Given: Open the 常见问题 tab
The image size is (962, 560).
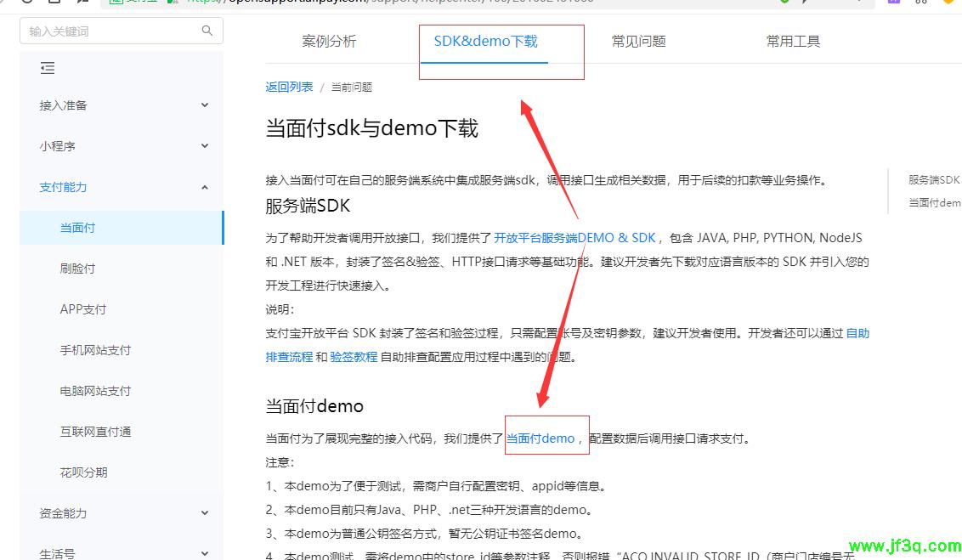Looking at the screenshot, I should click(x=638, y=42).
